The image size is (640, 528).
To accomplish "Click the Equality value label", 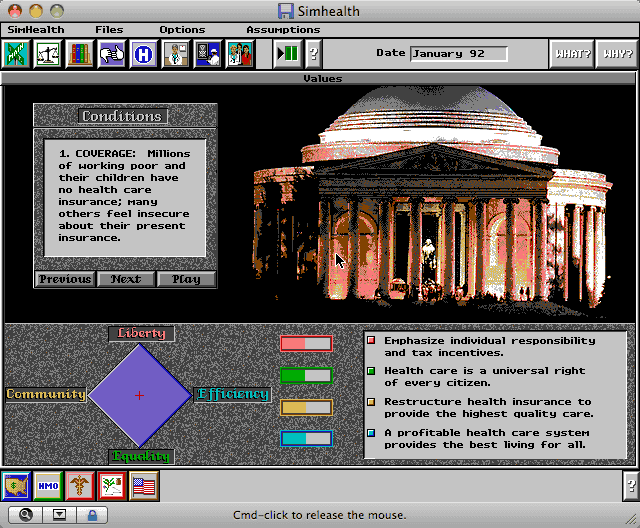I will point(141,456).
